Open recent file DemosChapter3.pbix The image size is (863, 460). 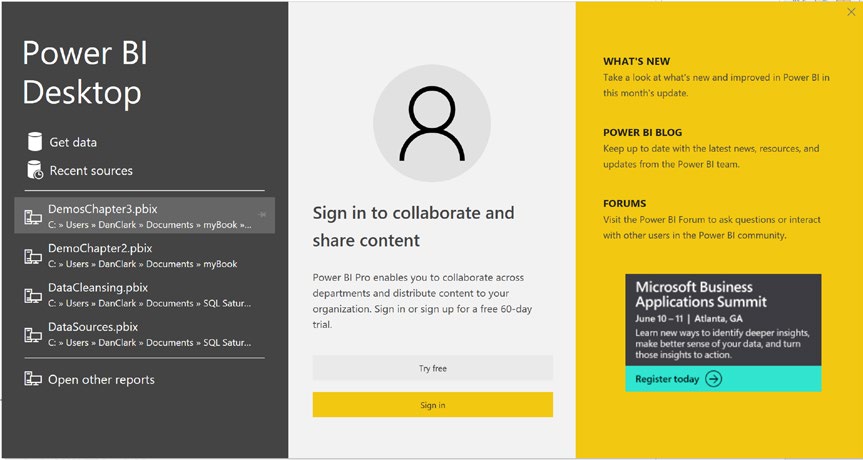tap(144, 216)
